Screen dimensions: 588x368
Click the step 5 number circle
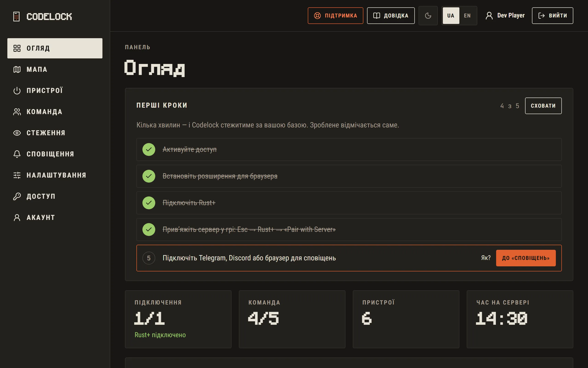pos(149,258)
